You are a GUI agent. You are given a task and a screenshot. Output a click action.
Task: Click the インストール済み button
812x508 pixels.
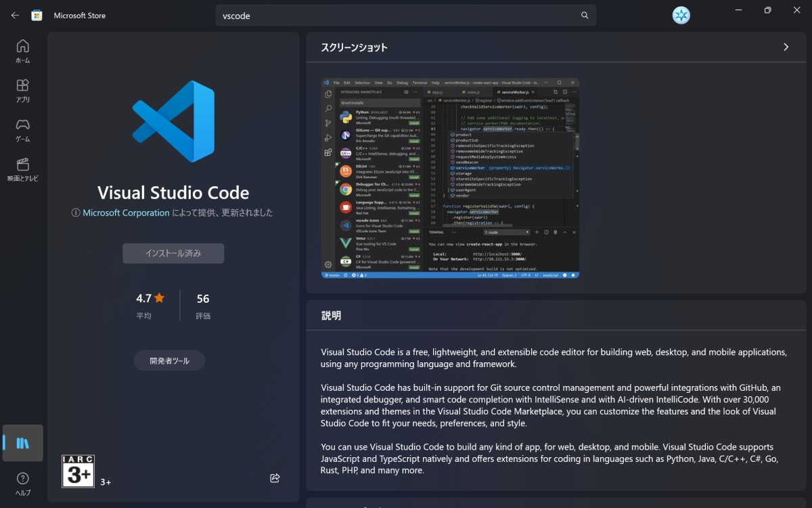[x=173, y=253]
